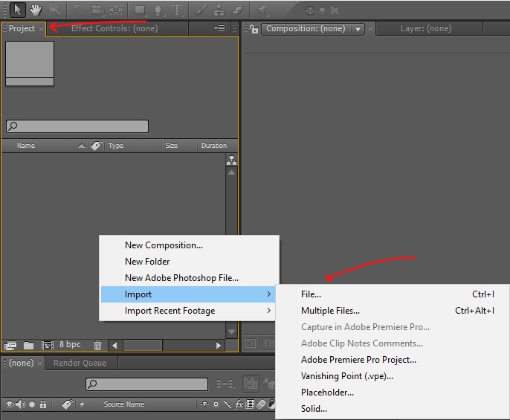Click the new composition icon beside 8 bpc
Viewport: 510px width, 420px height.
(x=47, y=345)
